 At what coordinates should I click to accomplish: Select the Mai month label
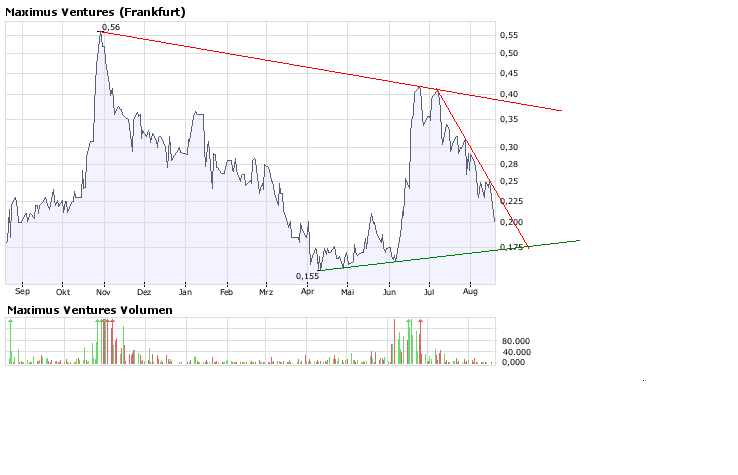(347, 292)
